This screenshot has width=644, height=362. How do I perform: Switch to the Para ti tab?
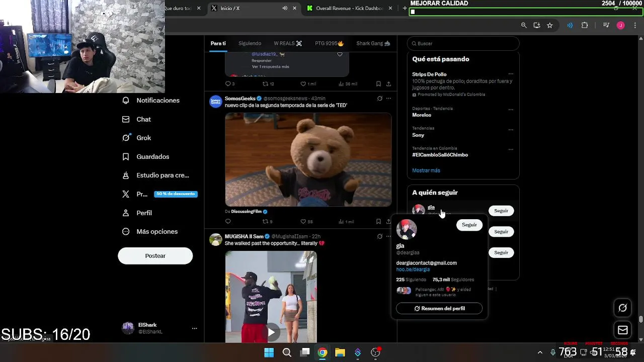[x=218, y=43]
